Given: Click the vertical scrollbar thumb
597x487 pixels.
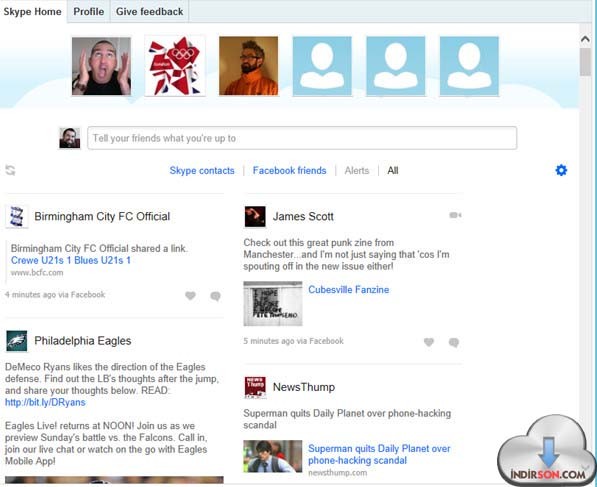Looking at the screenshot, I should tap(585, 62).
